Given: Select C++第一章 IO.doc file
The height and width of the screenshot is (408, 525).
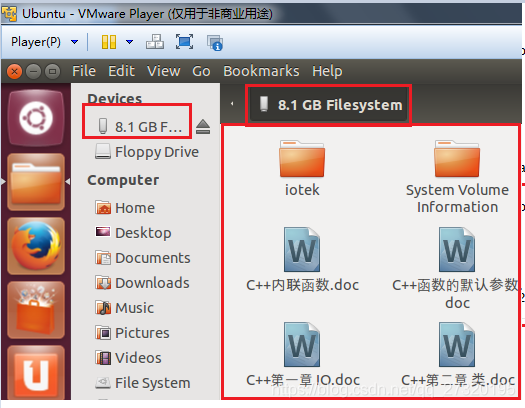Looking at the screenshot, I should [x=302, y=354].
